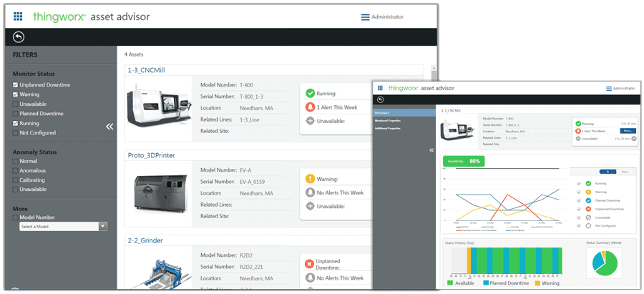Click the green Availability 80% badge
Viewport: 644px width, 294px height.
click(x=462, y=161)
